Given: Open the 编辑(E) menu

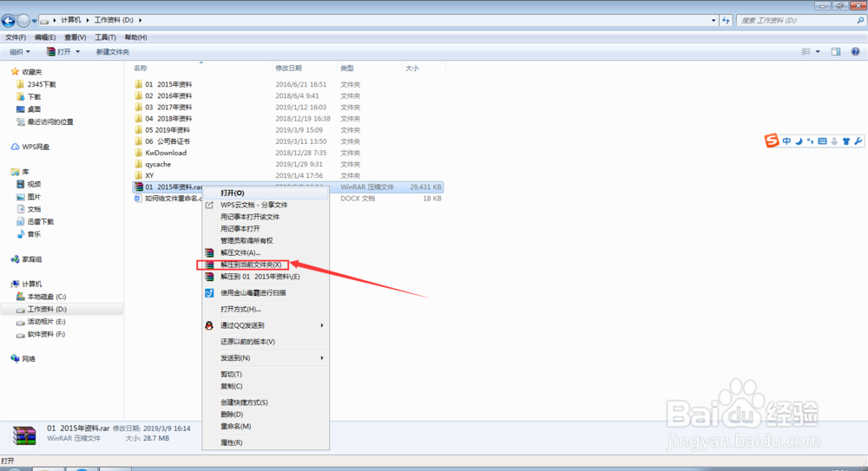Looking at the screenshot, I should click(x=45, y=37).
